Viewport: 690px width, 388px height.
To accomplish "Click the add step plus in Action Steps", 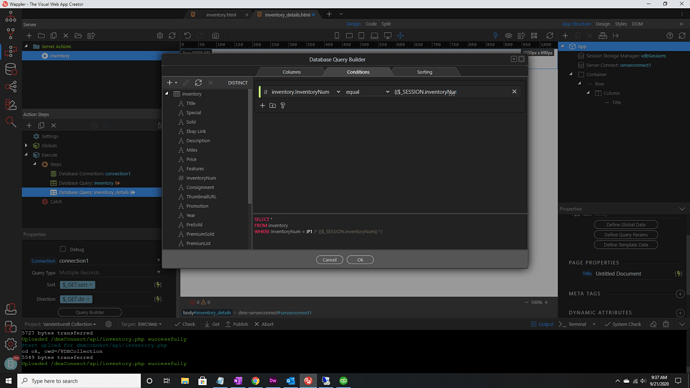I will pyautogui.click(x=29, y=125).
